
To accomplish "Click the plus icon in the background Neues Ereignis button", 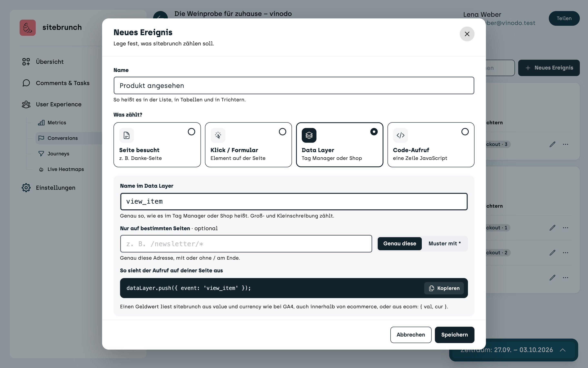I will 528,68.
